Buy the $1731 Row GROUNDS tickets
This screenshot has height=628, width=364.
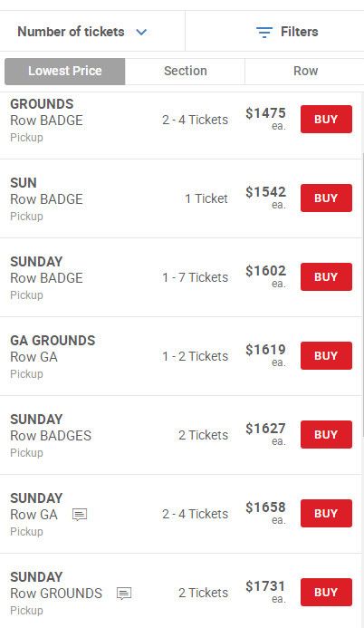(326, 593)
